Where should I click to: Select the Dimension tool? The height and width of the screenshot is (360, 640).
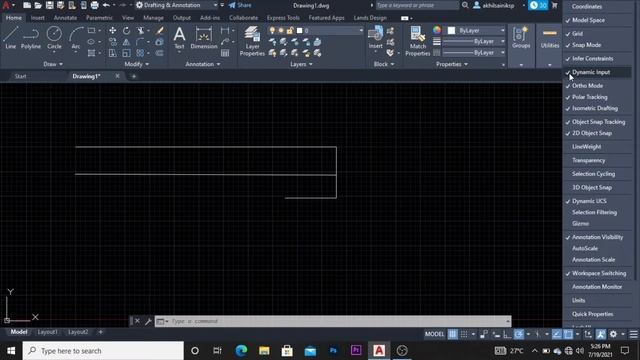(x=204, y=38)
